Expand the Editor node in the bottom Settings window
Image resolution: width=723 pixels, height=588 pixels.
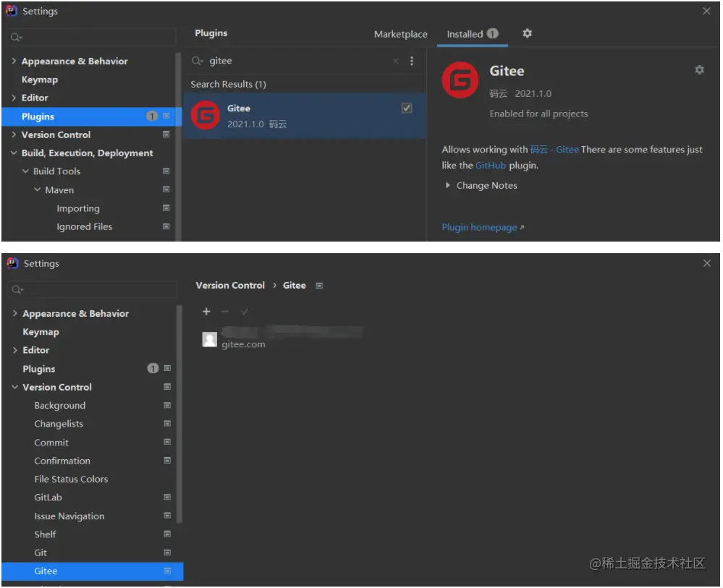click(x=14, y=350)
